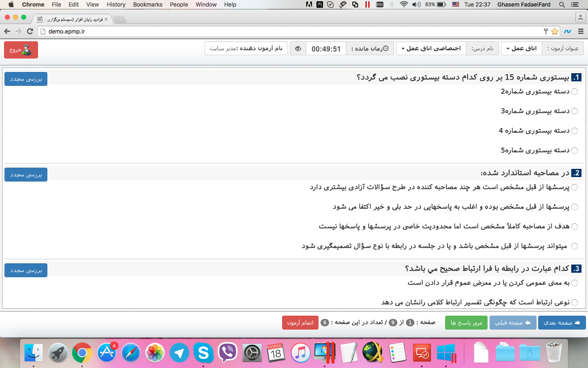Viewport: 588px width, 368px height.
Task: Click the red خروج exit button
Action: [21, 50]
